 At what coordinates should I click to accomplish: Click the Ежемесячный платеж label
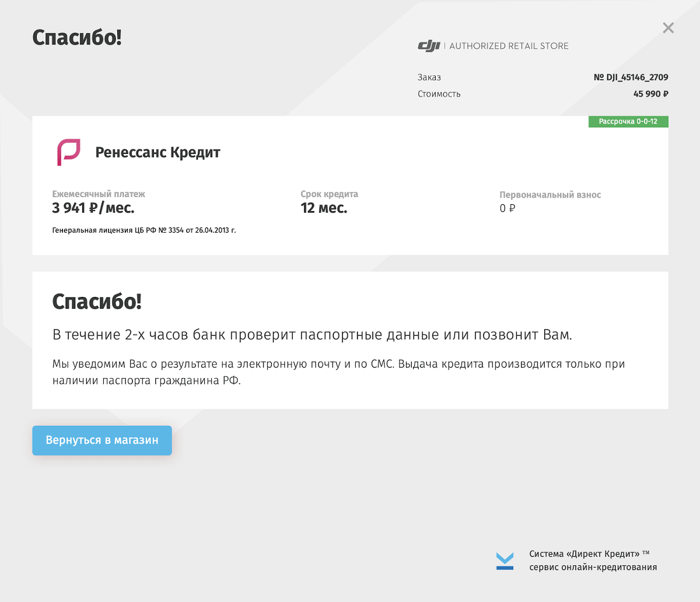pos(99,194)
